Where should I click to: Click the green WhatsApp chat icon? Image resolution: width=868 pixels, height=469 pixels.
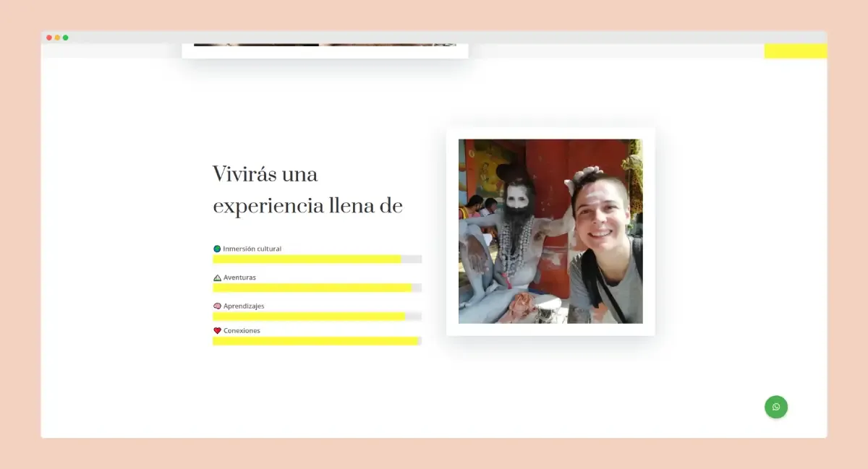tap(776, 407)
